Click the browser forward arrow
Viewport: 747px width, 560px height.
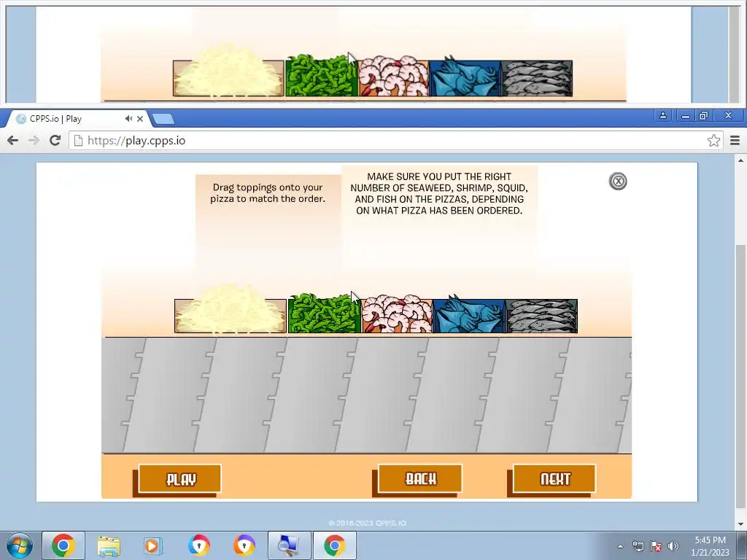[x=34, y=141]
